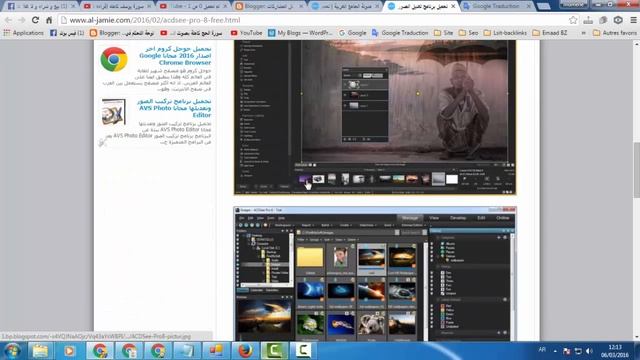Screen dimensions: 640x360
Task: Open the ACDSee umbrella photo screenshot image
Action: (x=375, y=117)
